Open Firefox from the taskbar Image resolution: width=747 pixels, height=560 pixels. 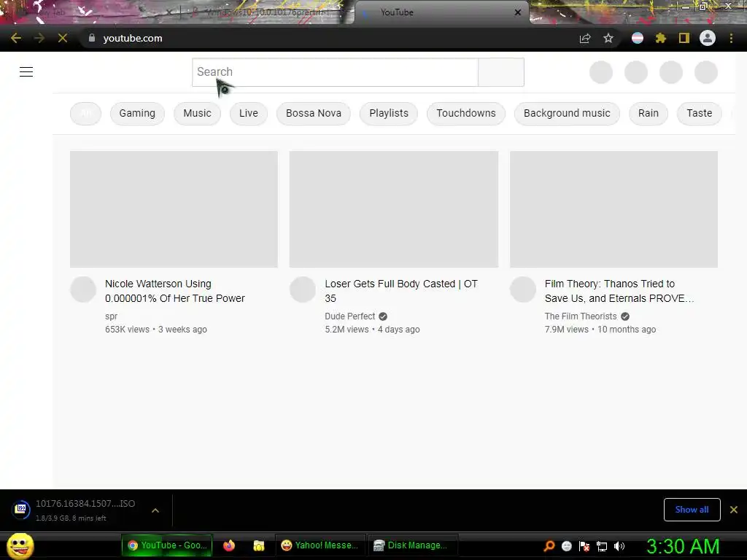(229, 545)
